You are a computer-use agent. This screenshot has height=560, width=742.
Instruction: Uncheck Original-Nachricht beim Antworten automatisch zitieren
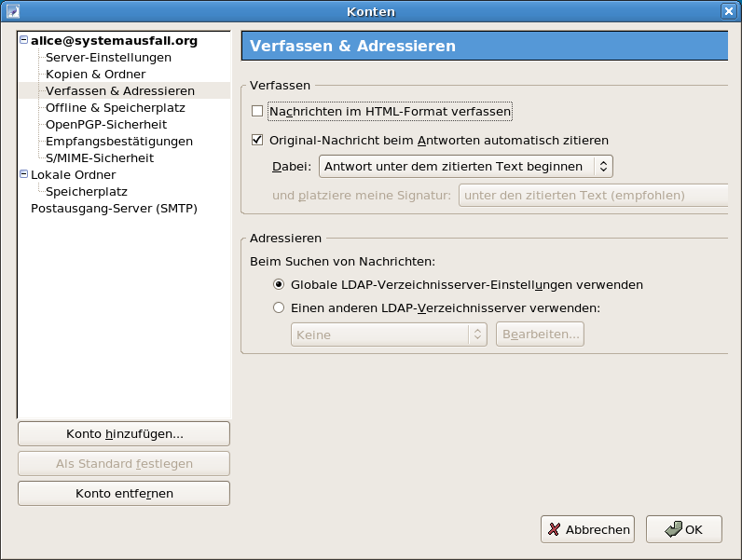(x=257, y=140)
